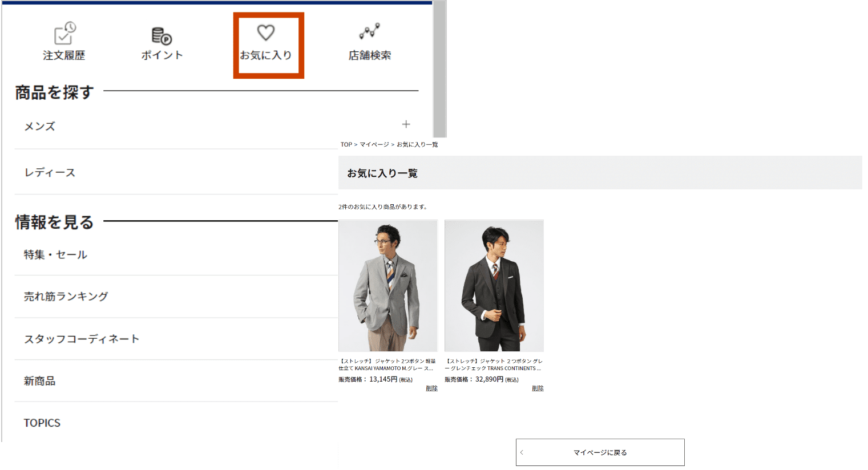Open 新商品 menu item
Screen dimensions: 868x470
(x=39, y=381)
